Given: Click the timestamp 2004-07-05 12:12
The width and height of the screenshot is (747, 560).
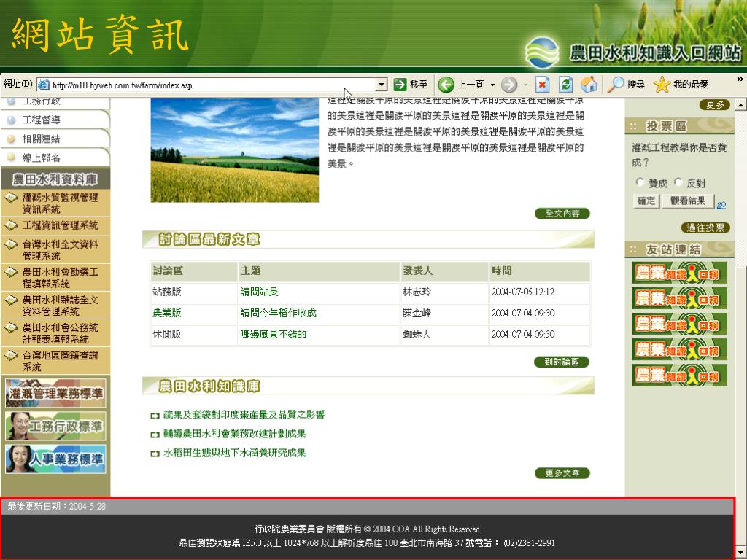Looking at the screenshot, I should (522, 292).
